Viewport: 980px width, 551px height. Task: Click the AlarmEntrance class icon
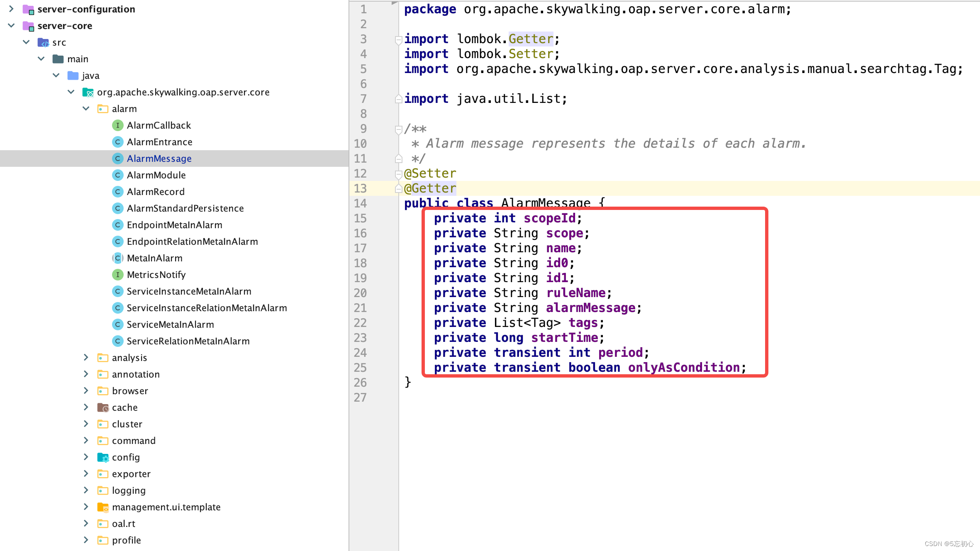point(118,141)
